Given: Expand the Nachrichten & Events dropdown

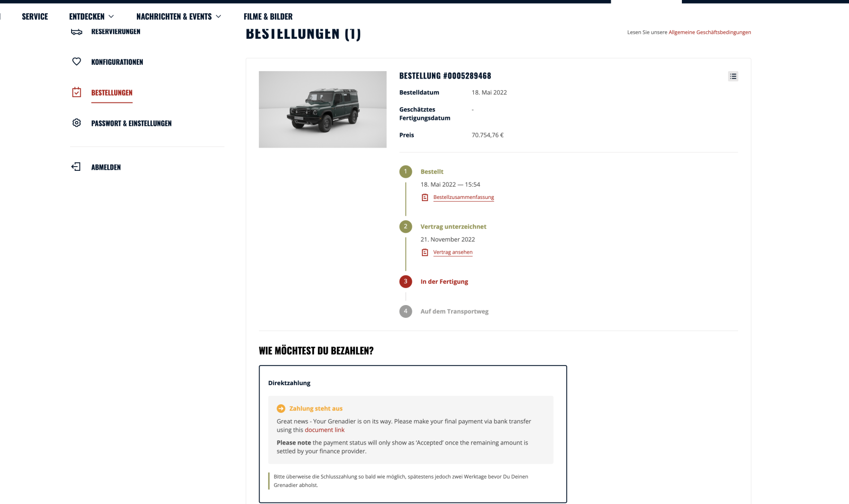Looking at the screenshot, I should [179, 16].
